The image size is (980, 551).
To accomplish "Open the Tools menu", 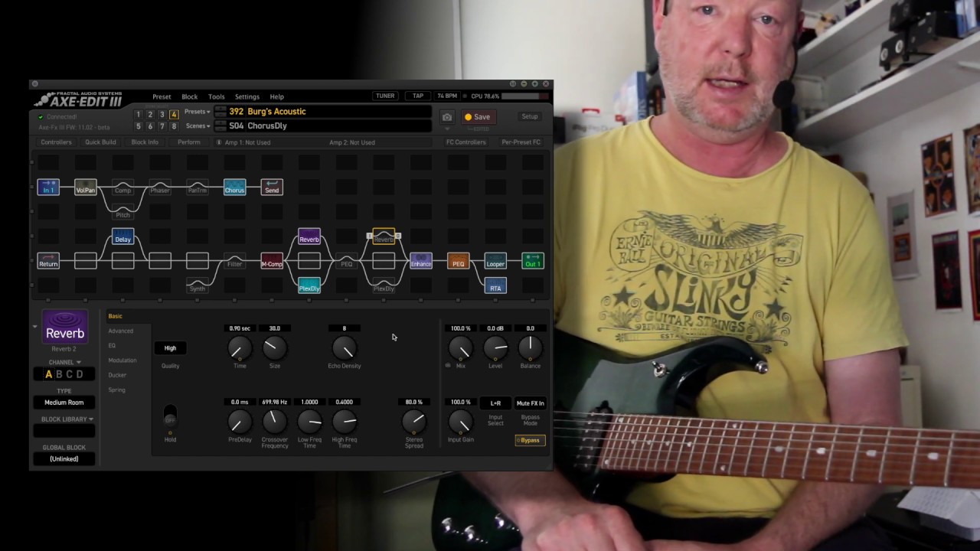I will pyautogui.click(x=217, y=96).
